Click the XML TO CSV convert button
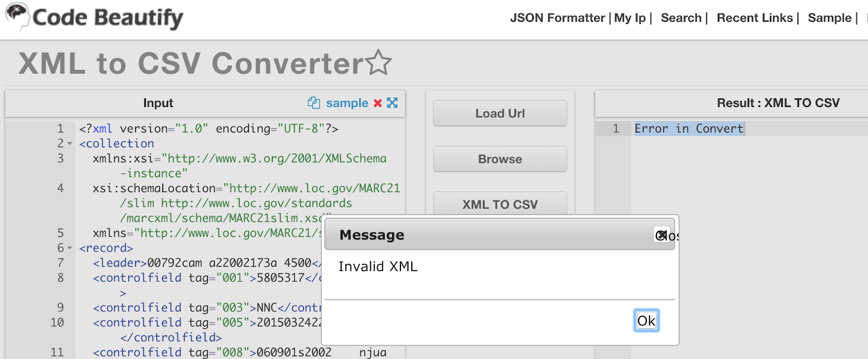This screenshot has height=359, width=868. (x=500, y=204)
